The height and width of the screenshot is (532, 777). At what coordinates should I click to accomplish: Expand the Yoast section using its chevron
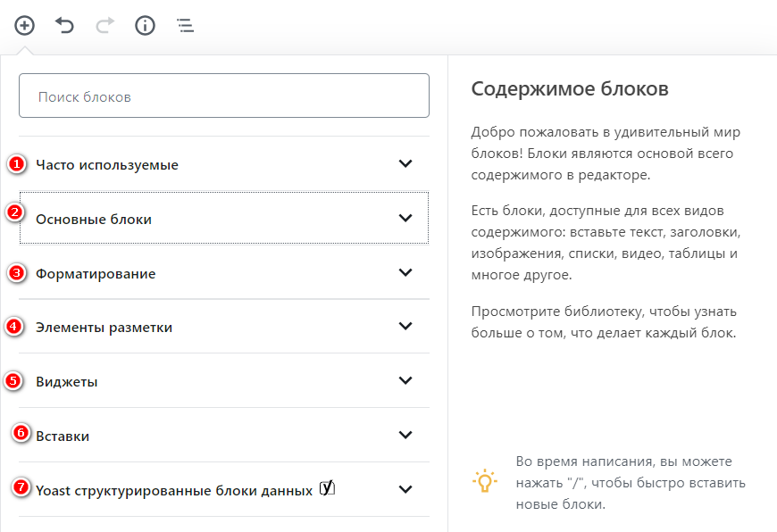pos(405,489)
